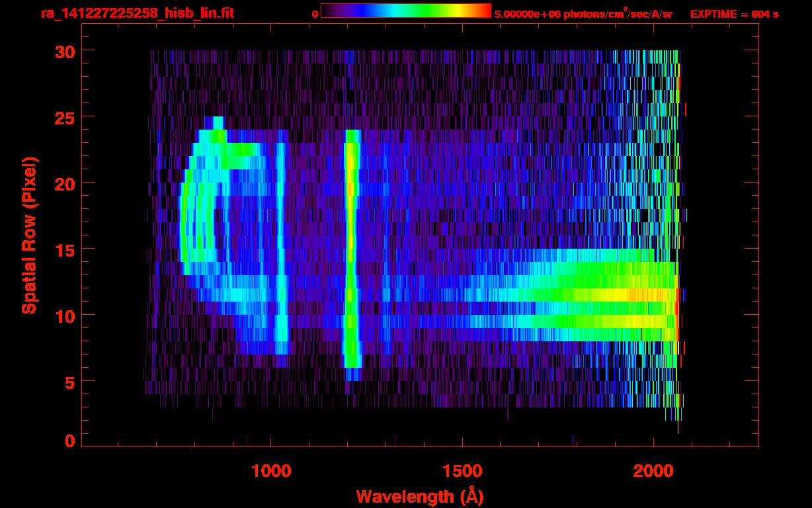The width and height of the screenshot is (812, 508).
Task: Click the x-axis tick label 2000
Action: click(x=653, y=471)
